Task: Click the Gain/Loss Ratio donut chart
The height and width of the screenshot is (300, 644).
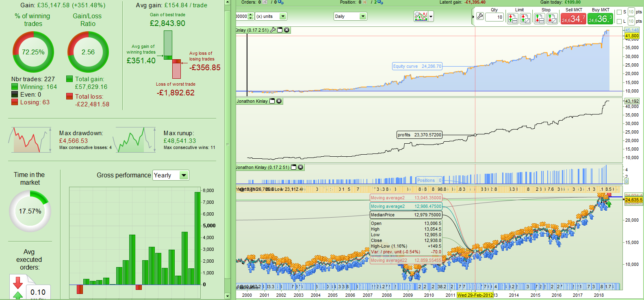Action: tap(88, 52)
